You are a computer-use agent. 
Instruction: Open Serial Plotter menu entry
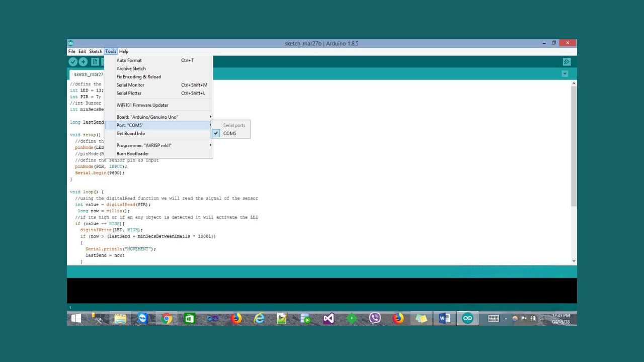(x=158, y=93)
